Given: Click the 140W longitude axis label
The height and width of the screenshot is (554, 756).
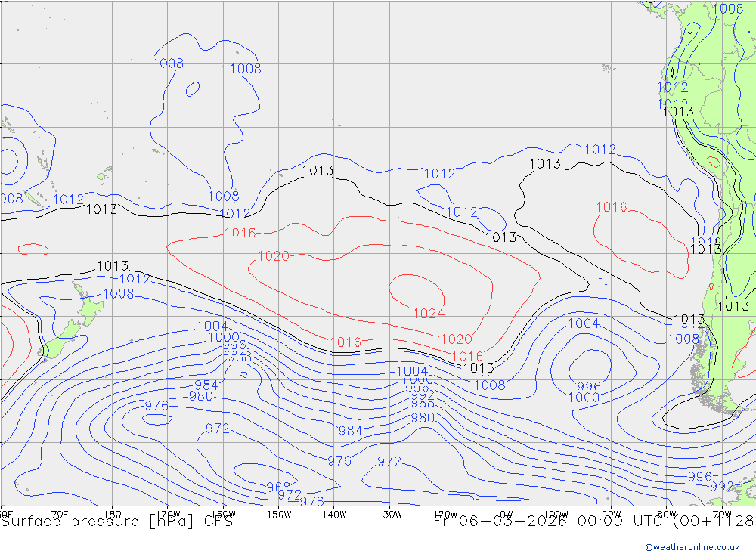Looking at the screenshot, I should (334, 515).
